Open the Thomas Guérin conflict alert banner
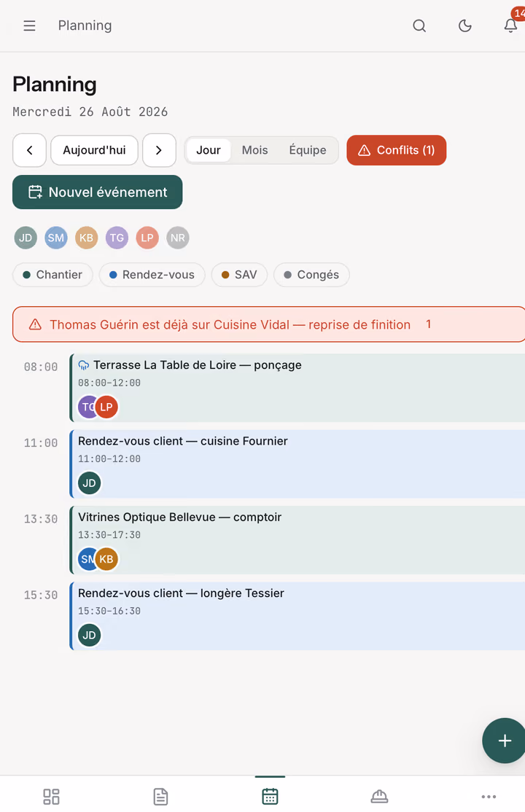Screen dimensions: 525x812 [x=268, y=324]
